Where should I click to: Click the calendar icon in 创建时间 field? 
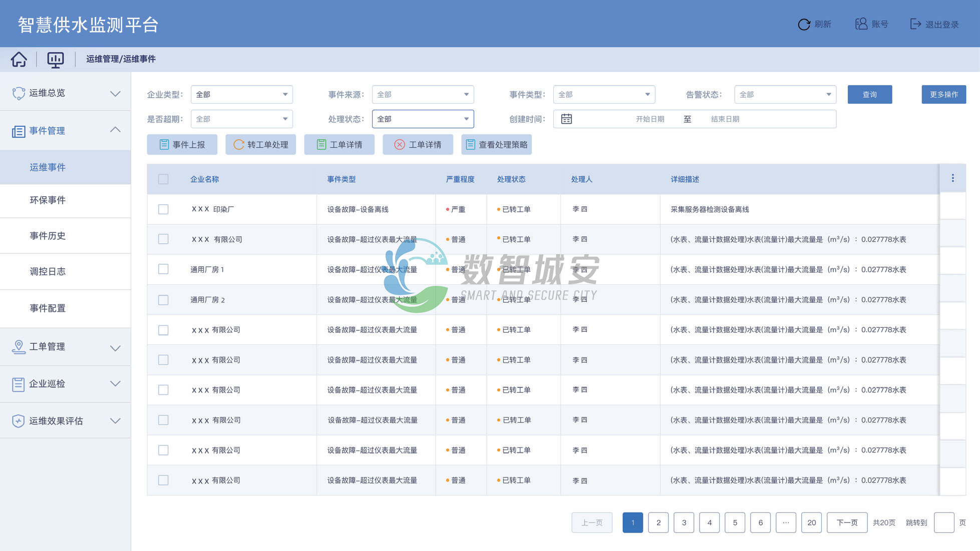566,119
